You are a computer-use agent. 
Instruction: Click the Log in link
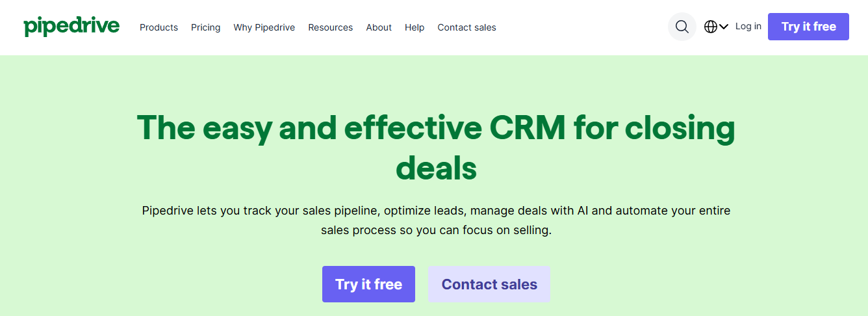[x=748, y=27]
